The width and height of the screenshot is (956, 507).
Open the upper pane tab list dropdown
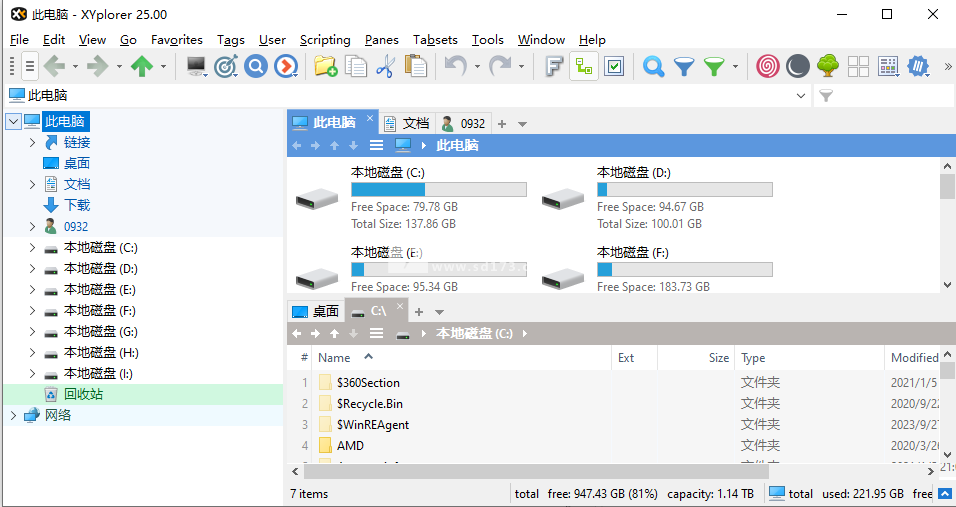(522, 124)
